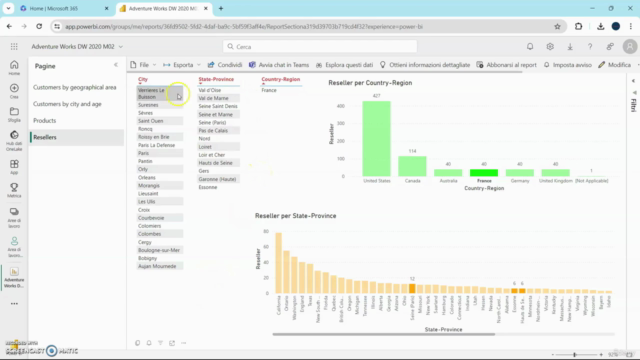Go back in browser history
The height and width of the screenshot is (360, 640).
tap(9, 27)
